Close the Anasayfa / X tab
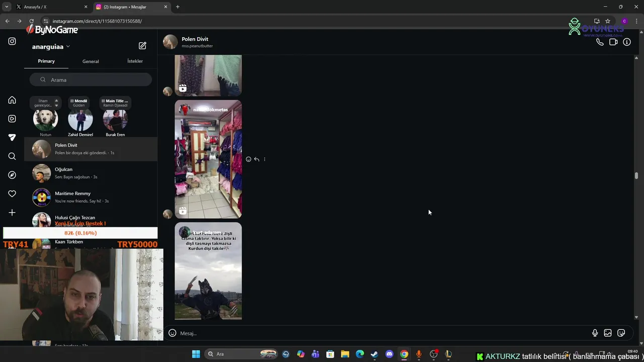The image size is (644, 362). [86, 7]
